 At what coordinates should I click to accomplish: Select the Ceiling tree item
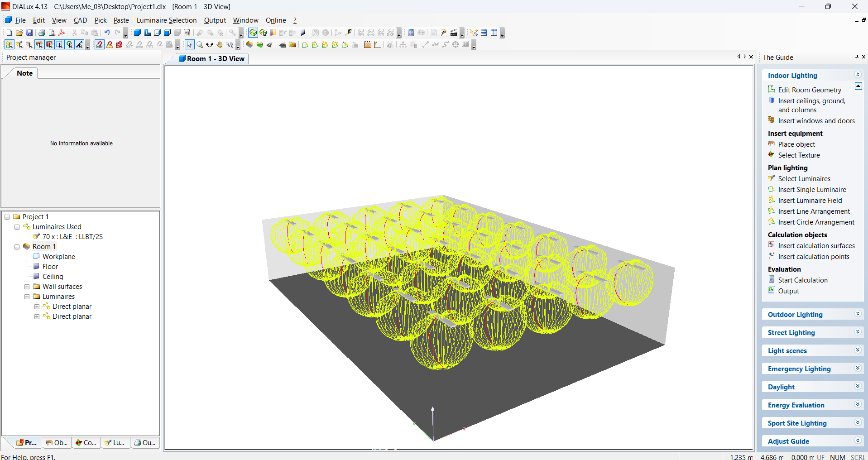pyautogui.click(x=53, y=277)
